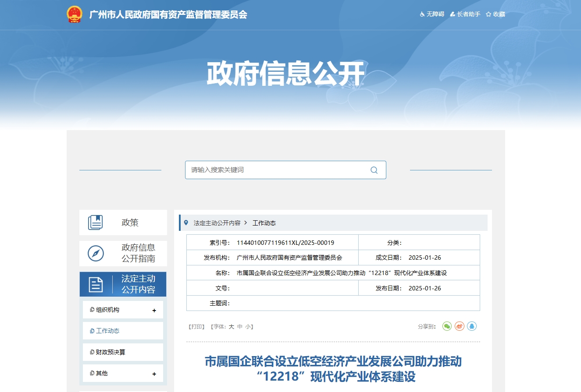Open 工作动态 in the sidebar
This screenshot has width=581, height=392.
tap(107, 331)
